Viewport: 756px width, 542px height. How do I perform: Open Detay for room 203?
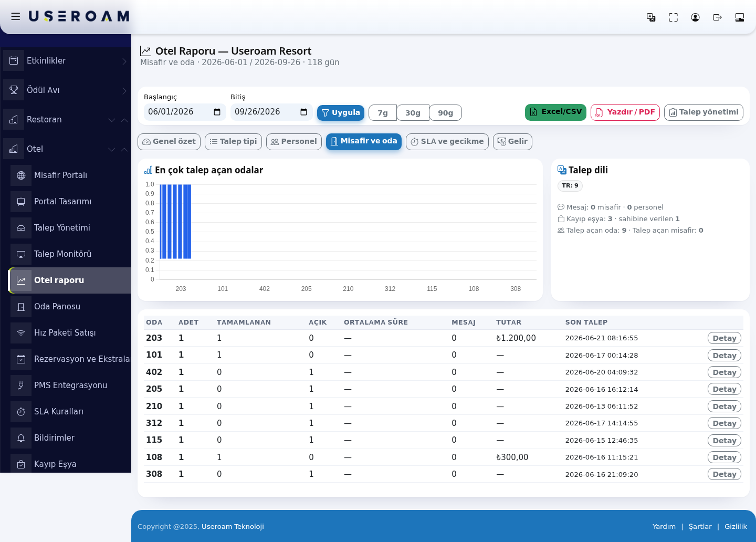click(x=724, y=339)
